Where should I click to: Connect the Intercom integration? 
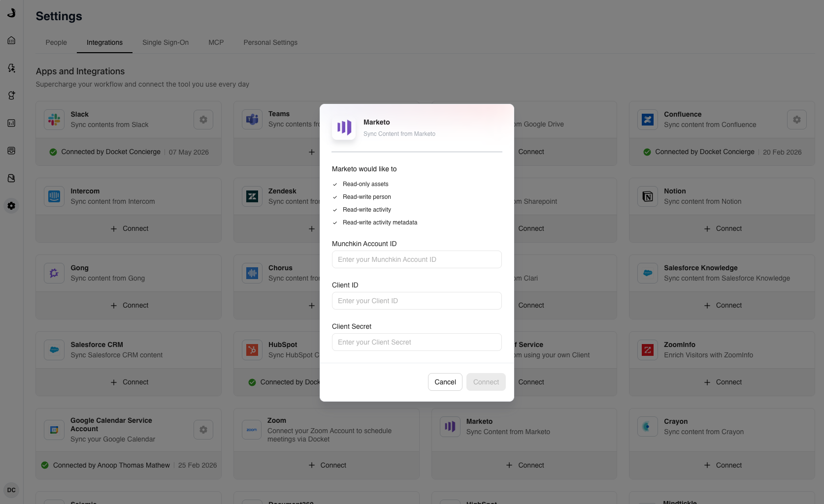(129, 229)
